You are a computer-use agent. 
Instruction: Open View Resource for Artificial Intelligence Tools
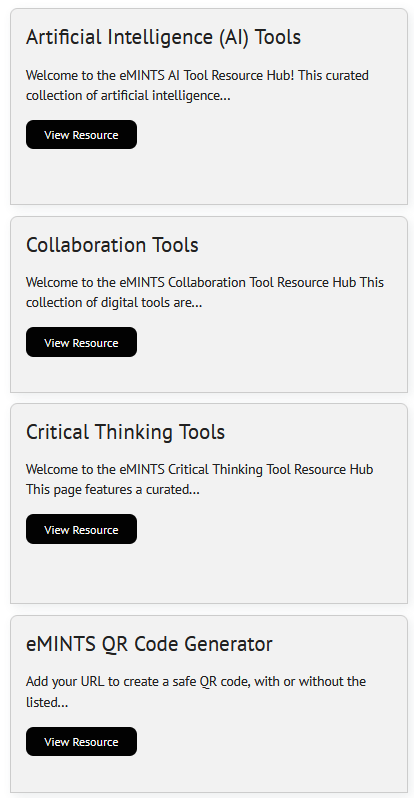[81, 135]
